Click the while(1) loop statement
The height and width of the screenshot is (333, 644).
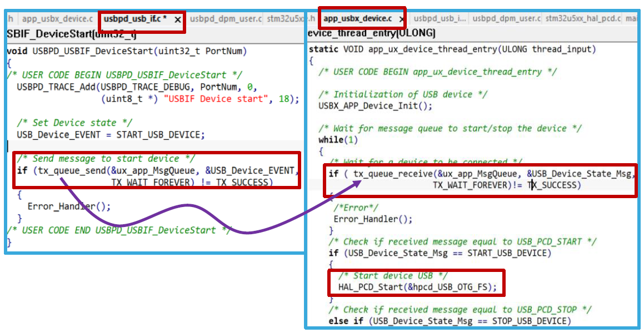tap(332, 139)
